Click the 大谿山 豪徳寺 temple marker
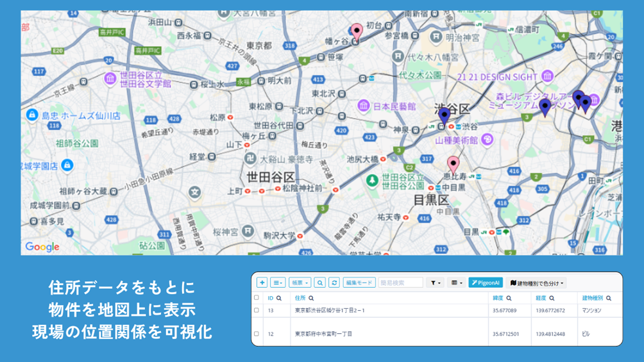 tap(250, 158)
